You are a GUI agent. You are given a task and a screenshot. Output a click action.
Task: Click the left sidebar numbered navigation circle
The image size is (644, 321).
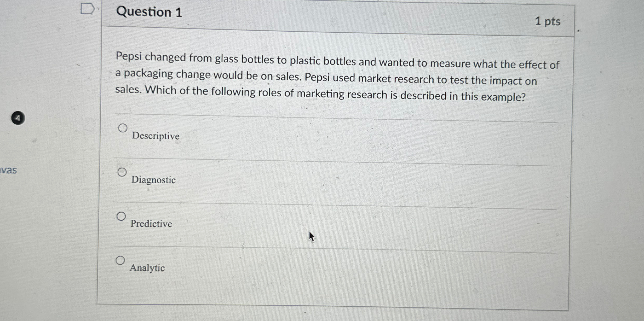coord(18,118)
